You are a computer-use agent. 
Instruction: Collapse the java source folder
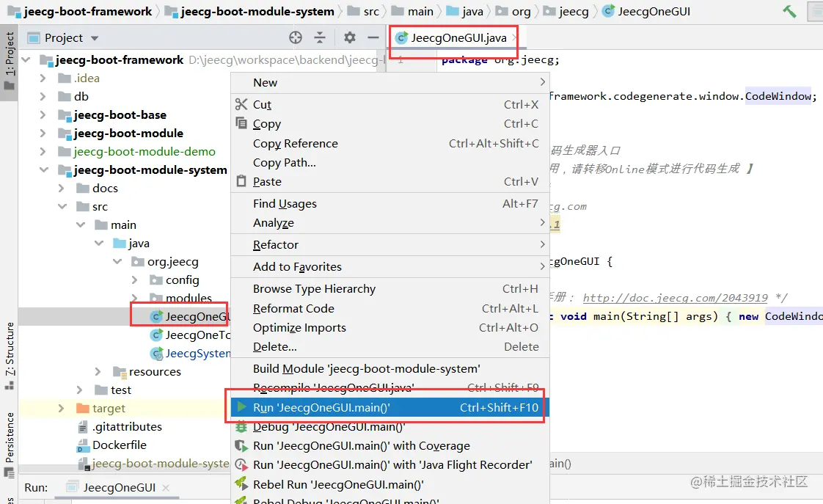pos(99,243)
